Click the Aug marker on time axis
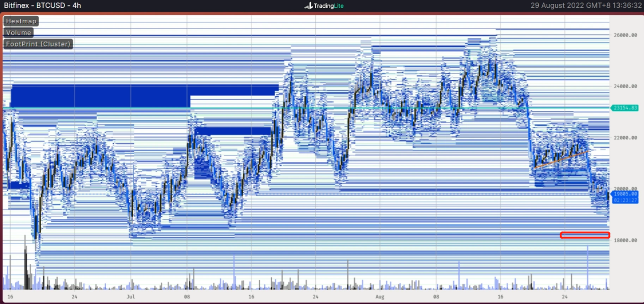The image size is (644, 304). pos(380,297)
